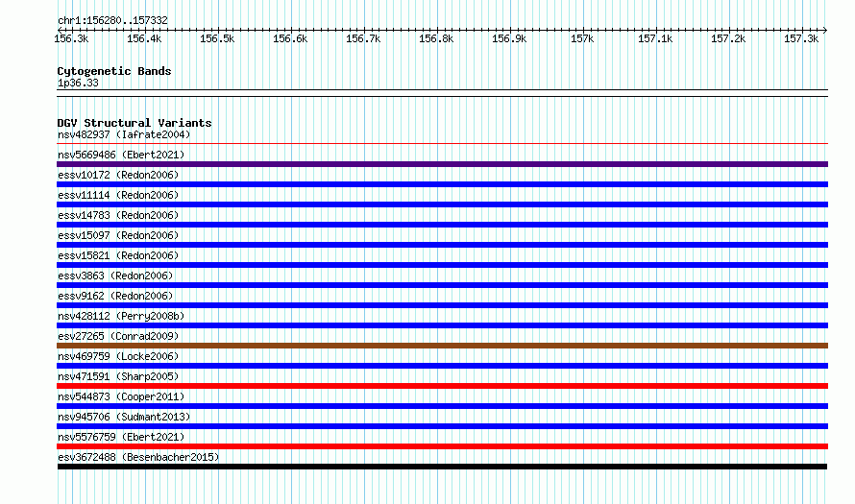This screenshot has width=855, height=504.
Task: Click the black bar for esv3672488
Action: [x=442, y=467]
